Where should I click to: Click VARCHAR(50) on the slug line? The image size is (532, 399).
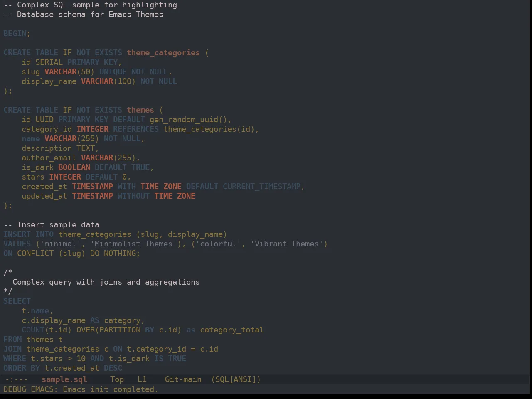pos(69,71)
